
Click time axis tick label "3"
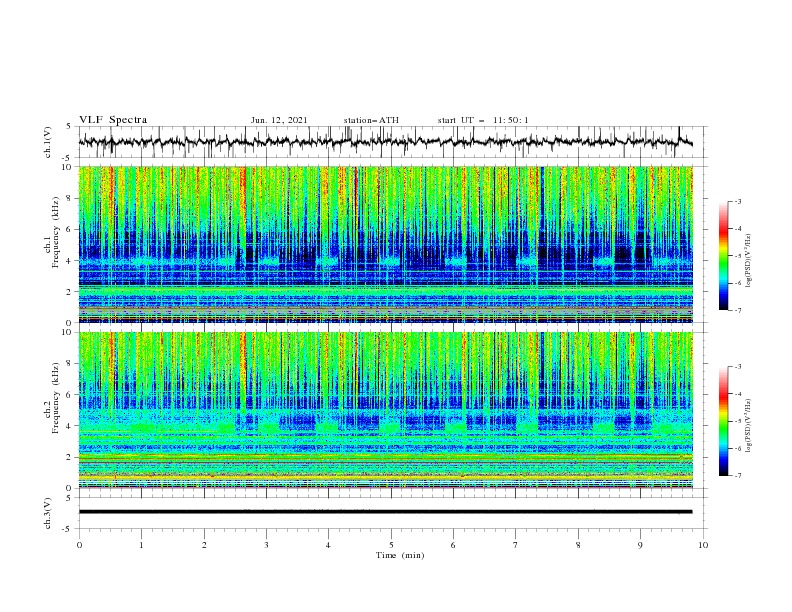point(266,545)
